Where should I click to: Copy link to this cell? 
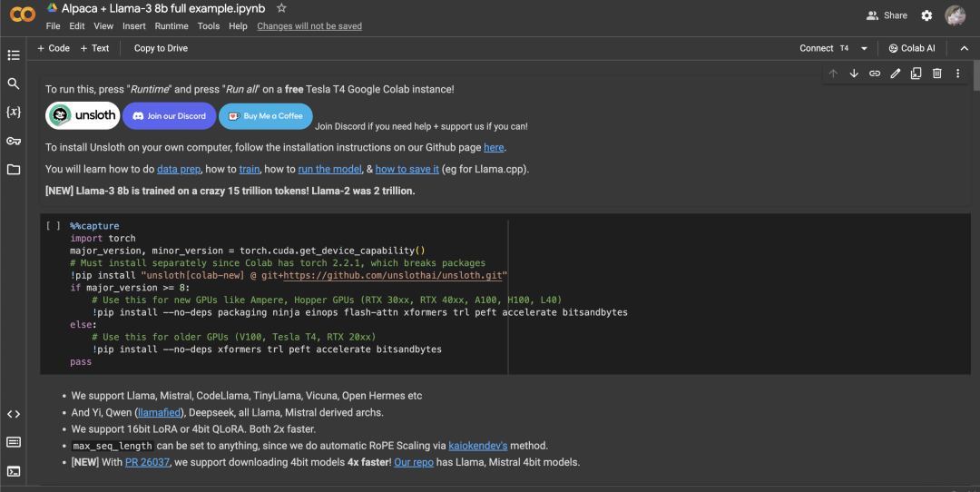[875, 74]
